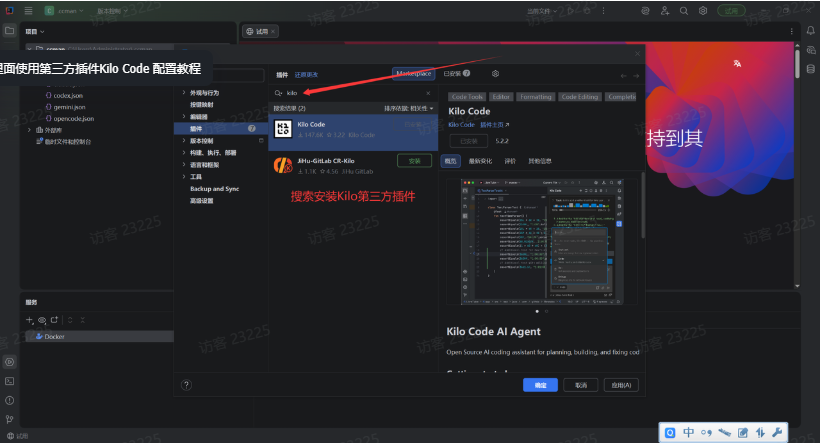This screenshot has width=820, height=443.
Task: Collapse all services icon
Action: [83, 320]
